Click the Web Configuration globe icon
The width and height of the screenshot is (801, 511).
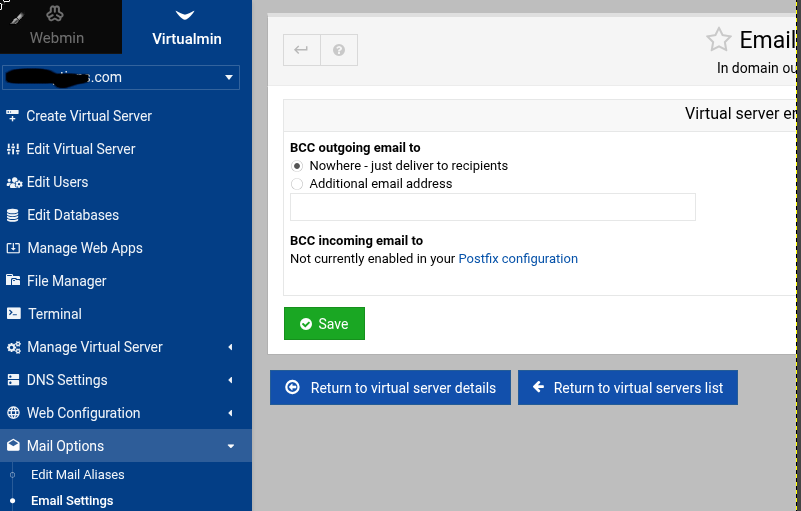coord(13,412)
